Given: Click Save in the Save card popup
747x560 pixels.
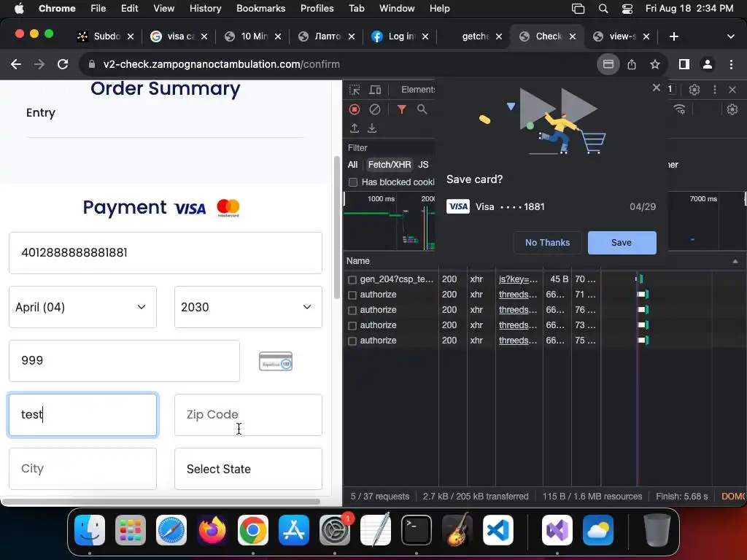Looking at the screenshot, I should [622, 243].
